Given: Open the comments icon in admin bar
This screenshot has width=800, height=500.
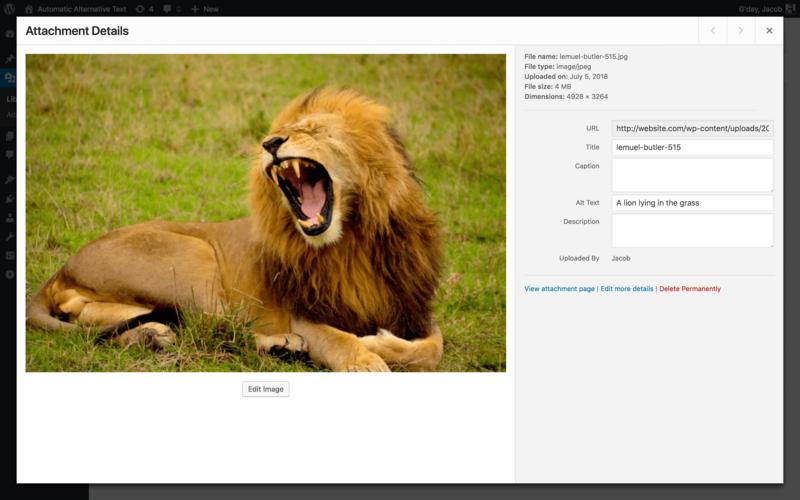Looking at the screenshot, I should pyautogui.click(x=172, y=8).
